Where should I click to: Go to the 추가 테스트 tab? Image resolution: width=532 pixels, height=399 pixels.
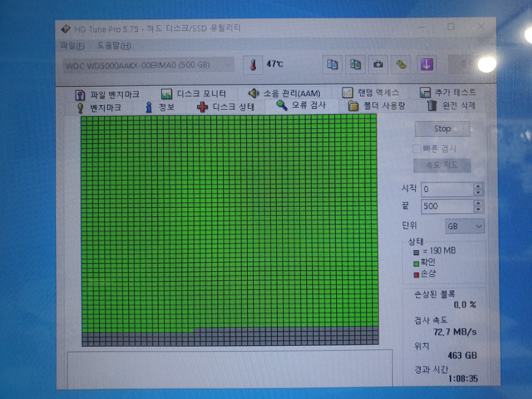(448, 92)
